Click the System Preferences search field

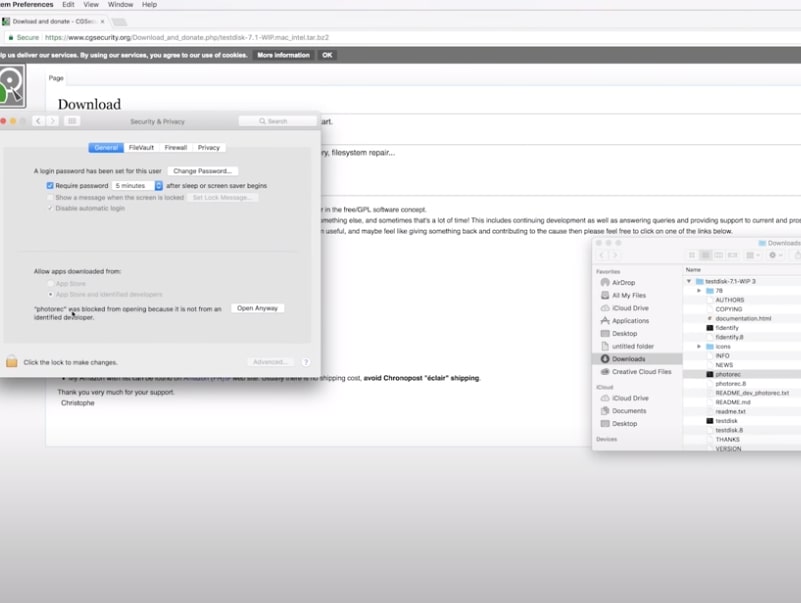tap(277, 121)
